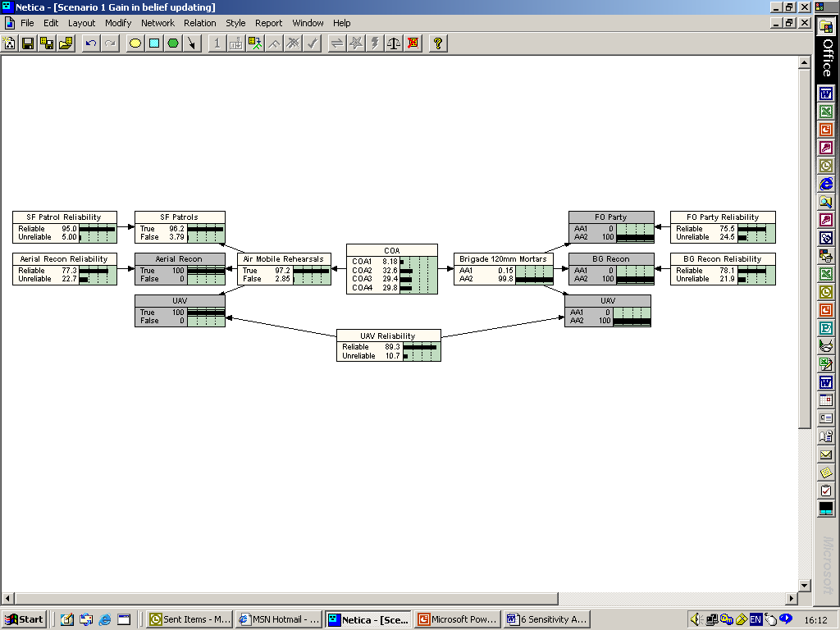Screen dimensions: 840x630
Task: Click the EN language indicator in tray
Action: 756,619
